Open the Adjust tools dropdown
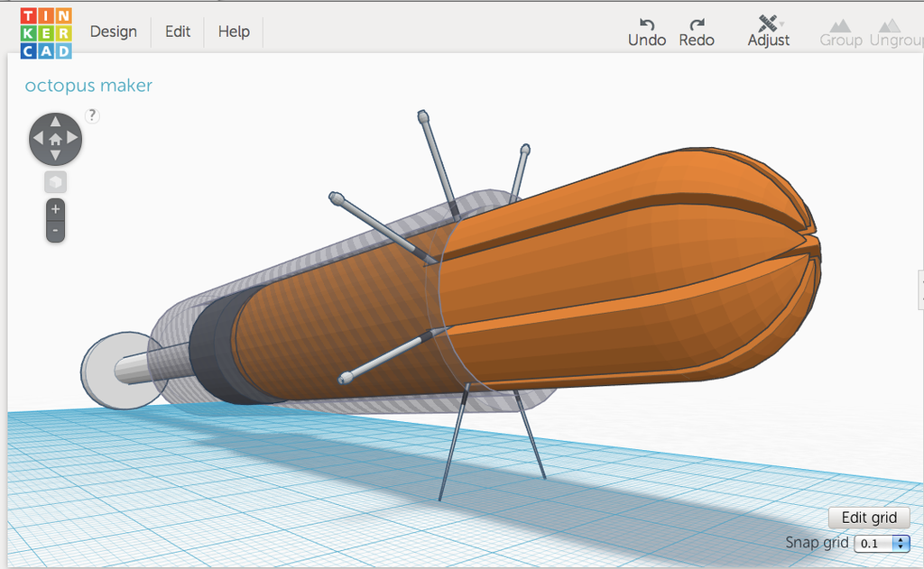 tap(768, 31)
